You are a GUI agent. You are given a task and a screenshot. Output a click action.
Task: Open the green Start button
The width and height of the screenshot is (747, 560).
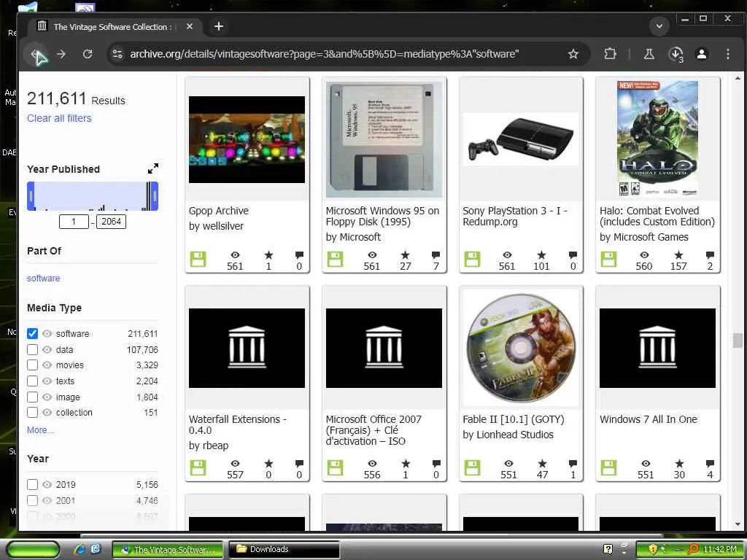[x=34, y=550]
